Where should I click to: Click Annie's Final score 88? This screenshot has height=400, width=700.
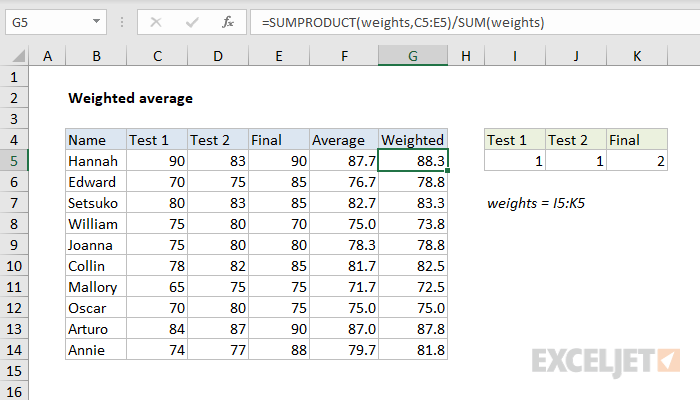tap(279, 350)
